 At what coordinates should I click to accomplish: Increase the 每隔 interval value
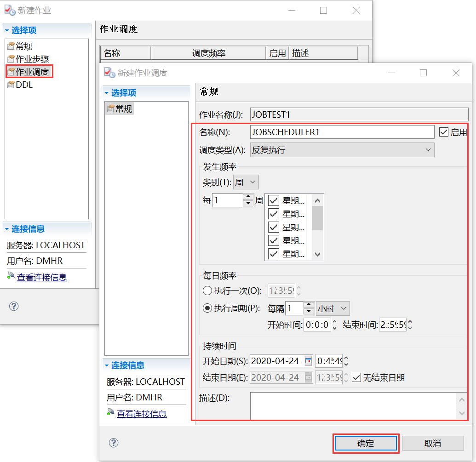[309, 305]
